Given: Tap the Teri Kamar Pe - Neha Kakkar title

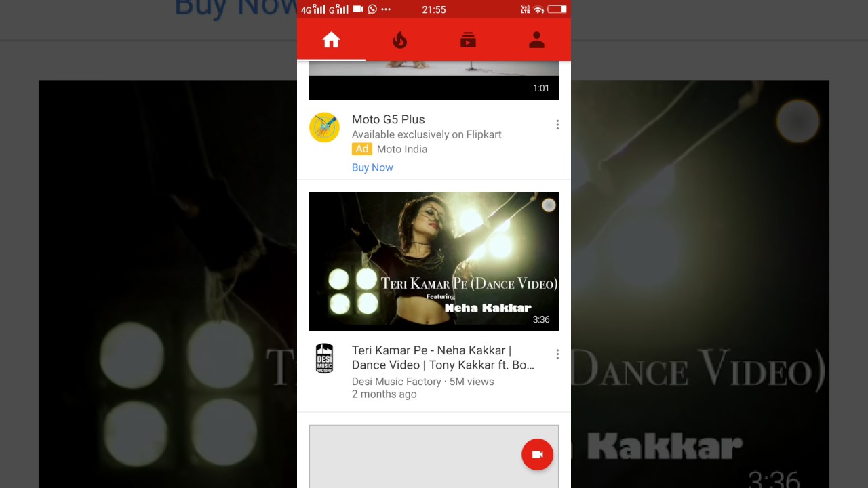Looking at the screenshot, I should [443, 358].
